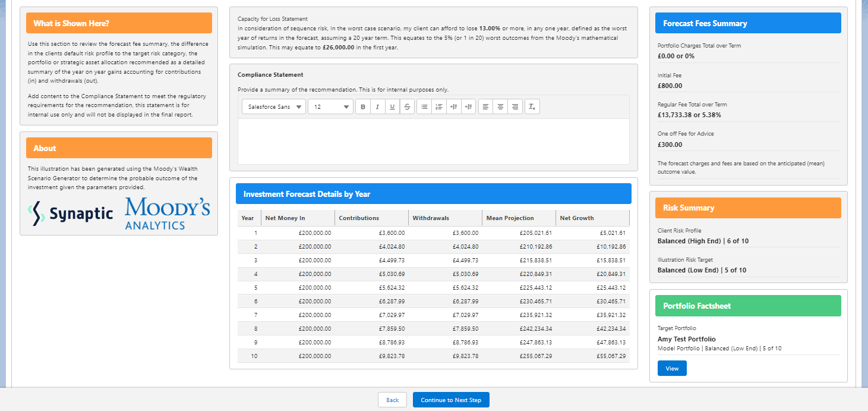Click the Back button
The width and height of the screenshot is (868, 411).
[x=392, y=400]
